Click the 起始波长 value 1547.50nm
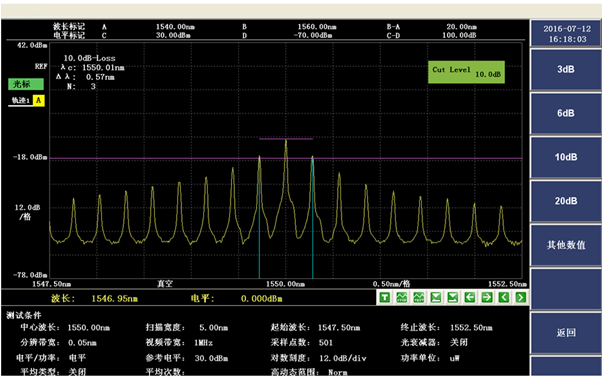Screen dimensions: 603x378 click(339, 328)
